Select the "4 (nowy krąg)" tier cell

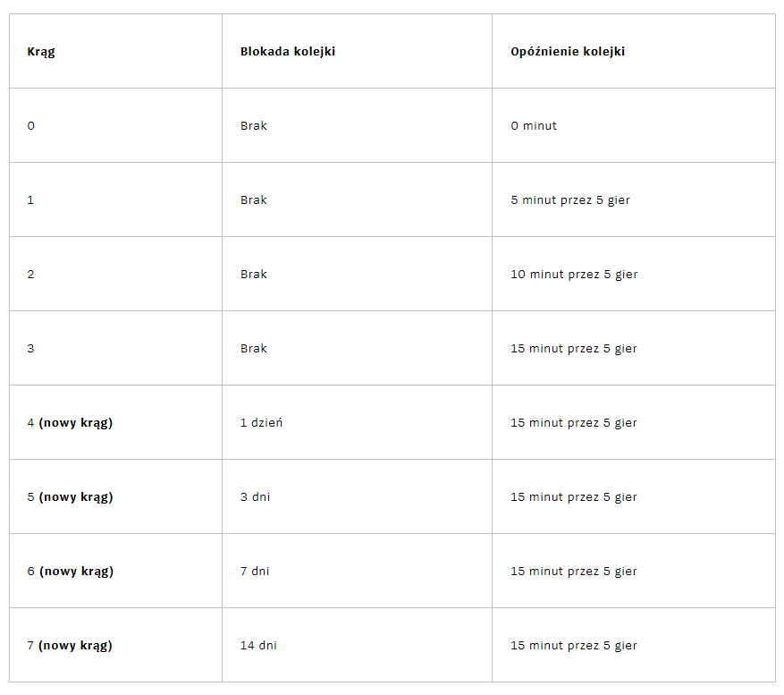coord(70,423)
